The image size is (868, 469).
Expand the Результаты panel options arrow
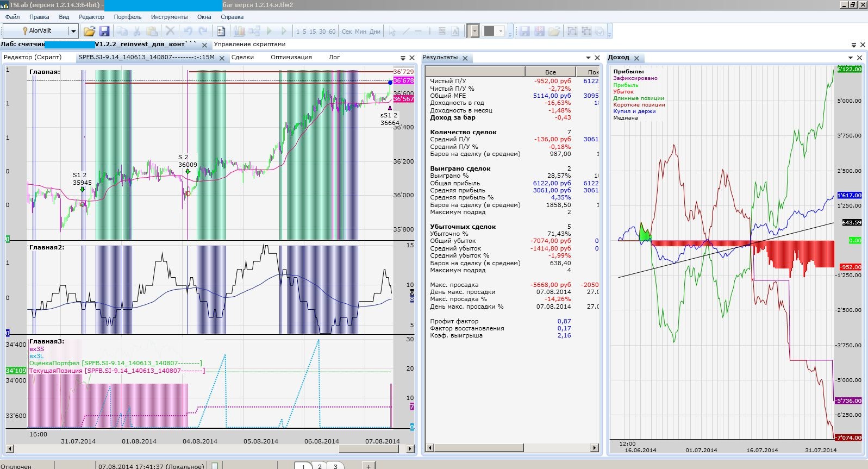click(x=588, y=58)
